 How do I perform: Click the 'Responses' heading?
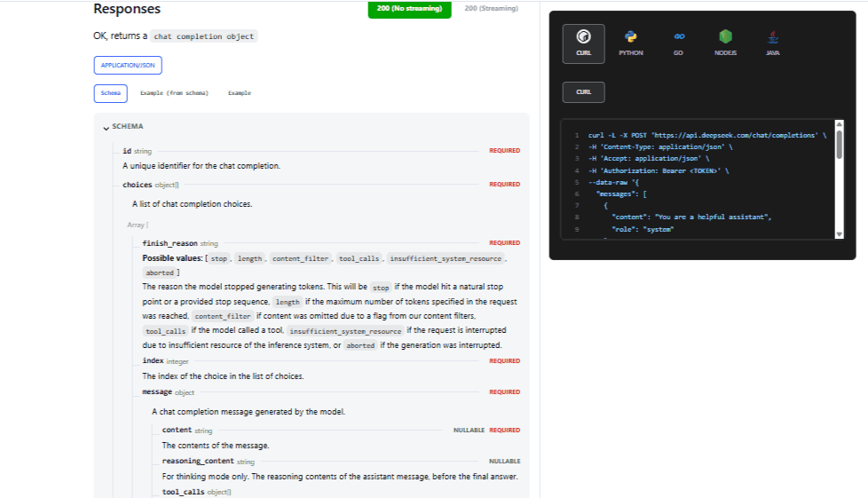(x=127, y=9)
